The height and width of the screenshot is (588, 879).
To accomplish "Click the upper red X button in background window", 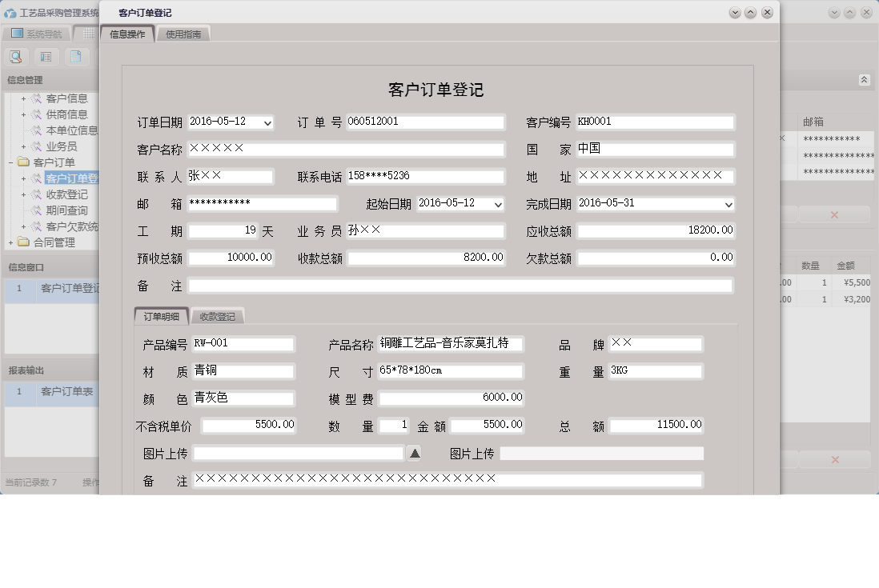I will click(x=834, y=215).
